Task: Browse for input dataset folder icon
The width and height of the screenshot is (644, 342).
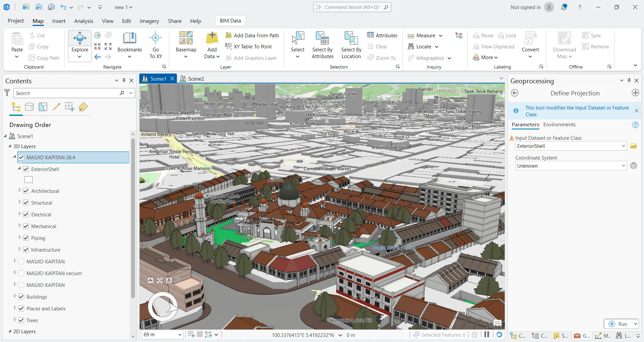Action: (x=634, y=146)
